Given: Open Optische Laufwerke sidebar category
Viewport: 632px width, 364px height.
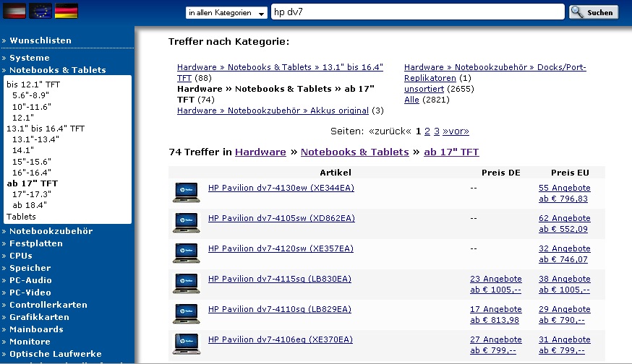Looking at the screenshot, I should 56,354.
